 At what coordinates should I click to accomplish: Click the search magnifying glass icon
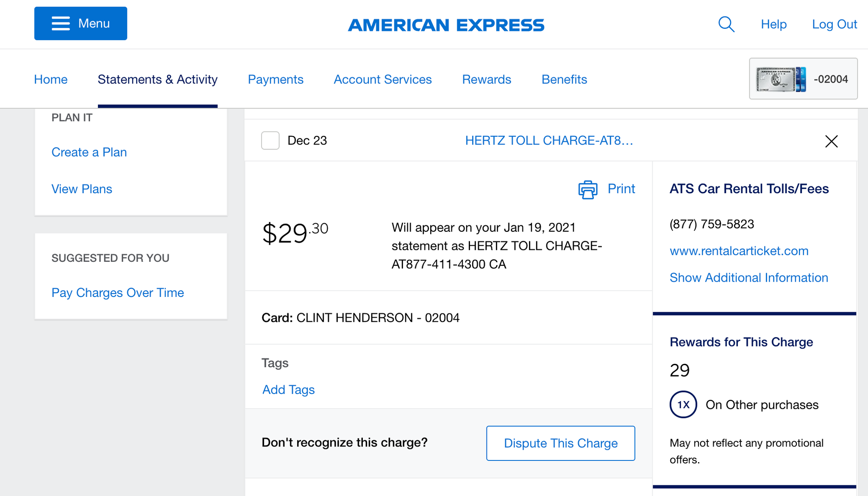pos(726,24)
